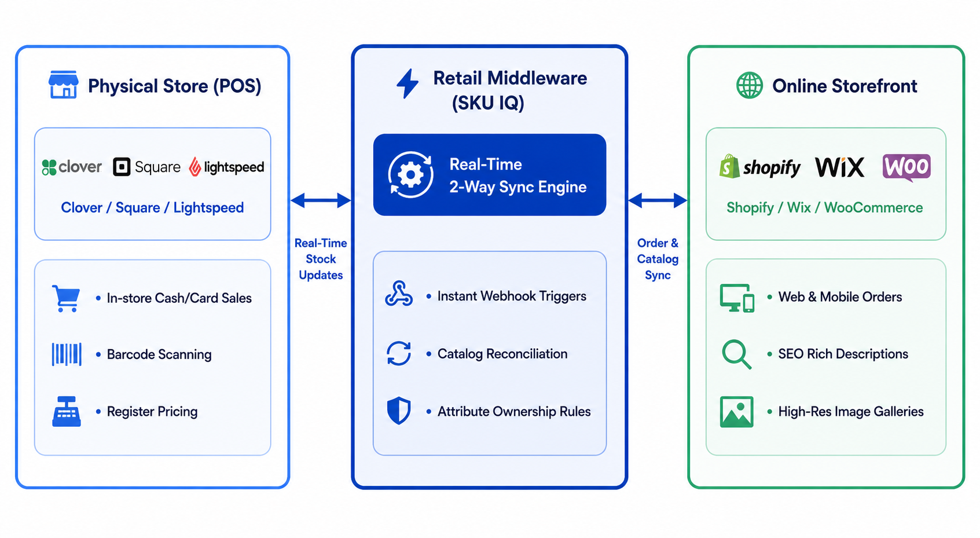Click the Online Storefront heading
The width and height of the screenshot is (980, 538).
point(845,86)
